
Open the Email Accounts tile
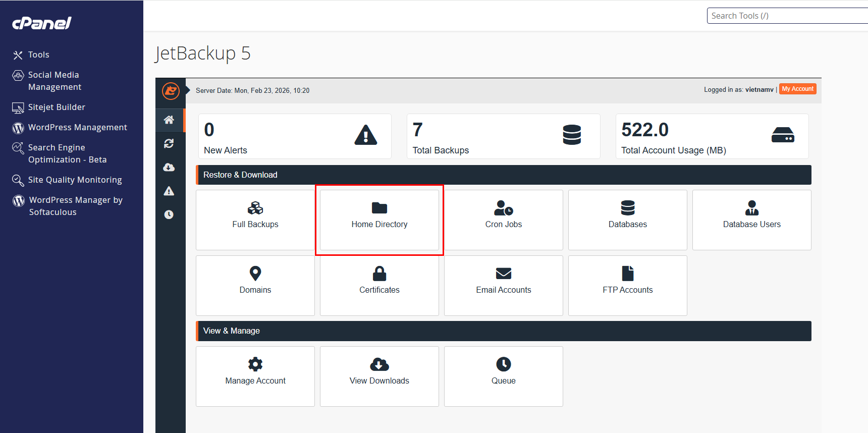504,286
